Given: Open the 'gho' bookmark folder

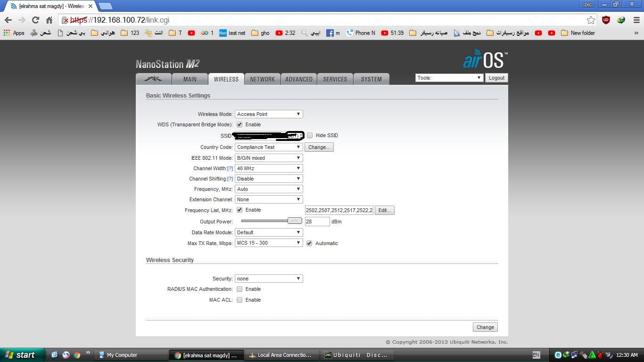Looking at the screenshot, I should (260, 33).
